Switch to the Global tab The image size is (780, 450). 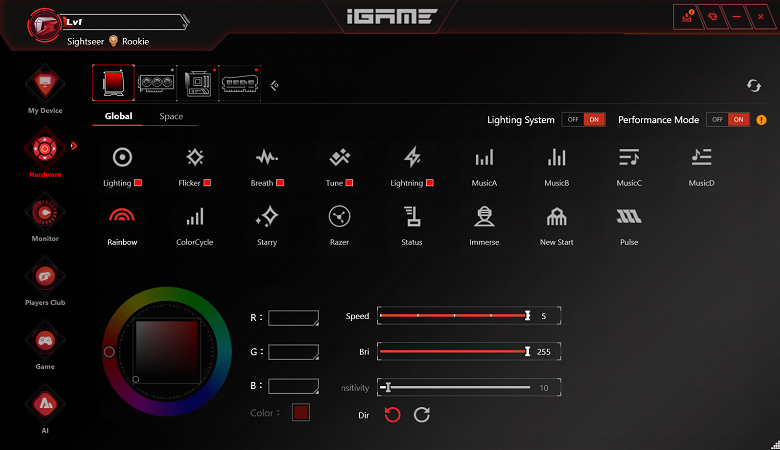click(x=118, y=117)
